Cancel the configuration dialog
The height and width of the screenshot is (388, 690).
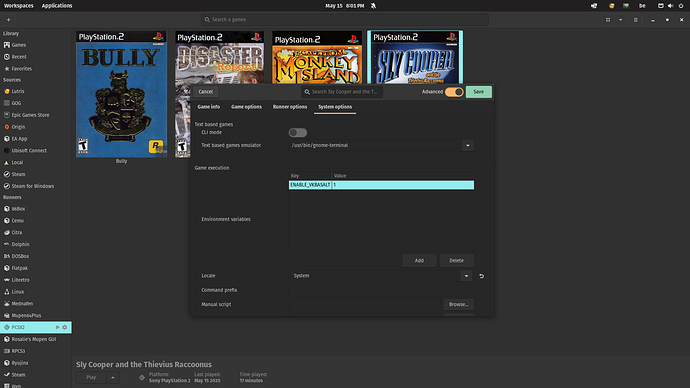206,92
